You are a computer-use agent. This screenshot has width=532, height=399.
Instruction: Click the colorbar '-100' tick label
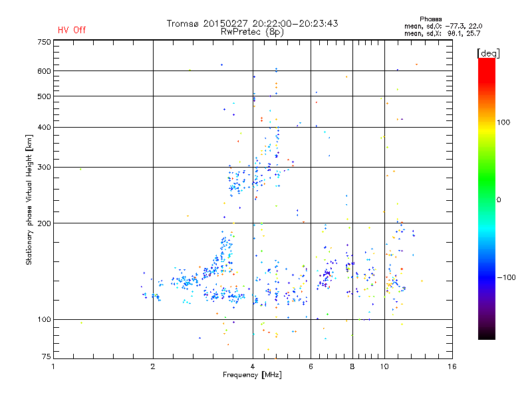(x=507, y=277)
